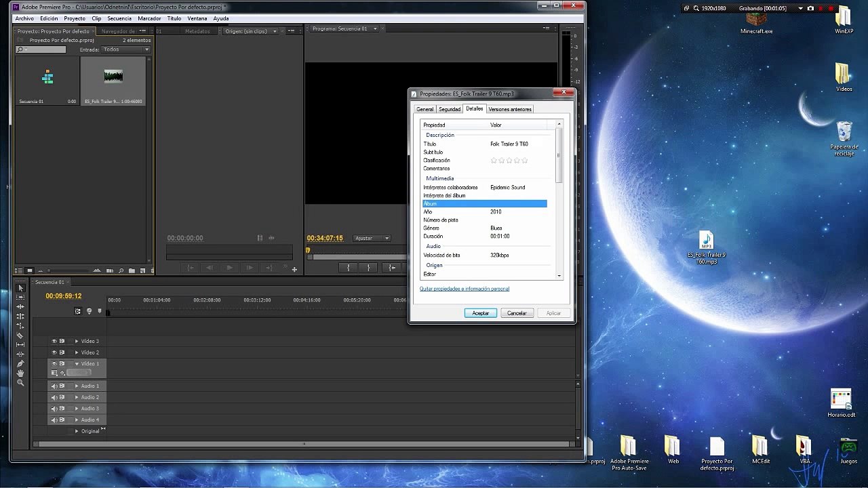Viewport: 868px width, 488px height.
Task: Select the Rate Stretch tool
Action: pos(20,325)
